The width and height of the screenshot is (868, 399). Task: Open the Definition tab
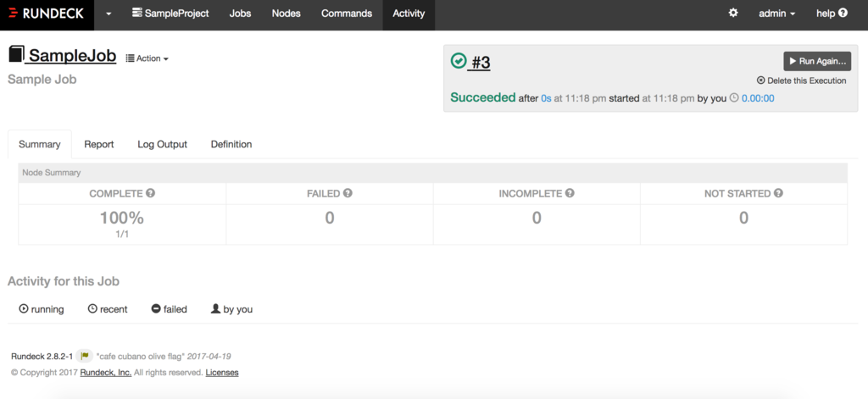[231, 145]
